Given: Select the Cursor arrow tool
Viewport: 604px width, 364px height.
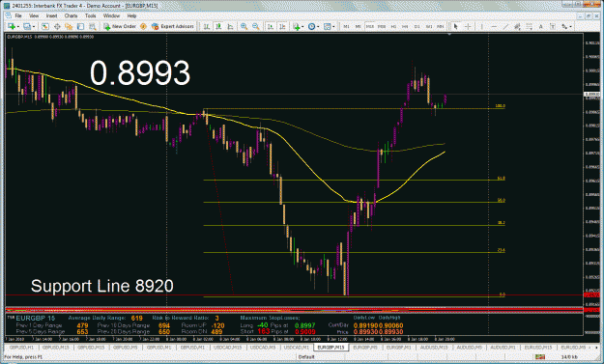Looking at the screenshot, I should click(456, 26).
